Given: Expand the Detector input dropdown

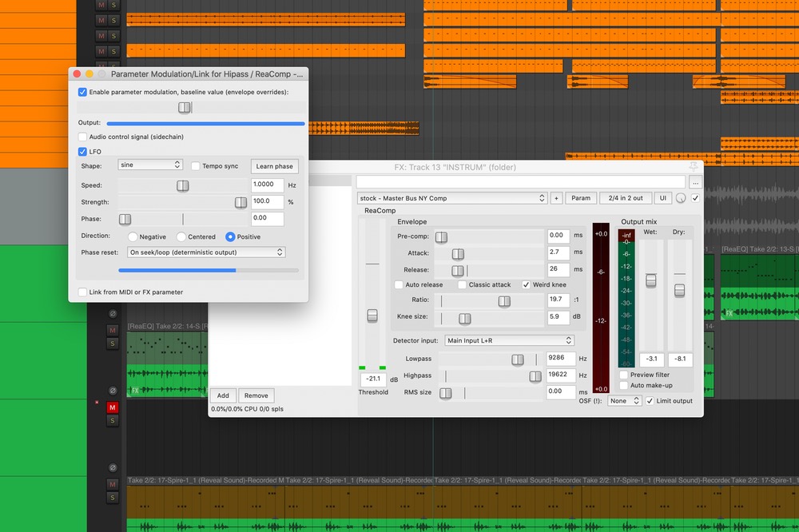Looking at the screenshot, I should 509,340.
